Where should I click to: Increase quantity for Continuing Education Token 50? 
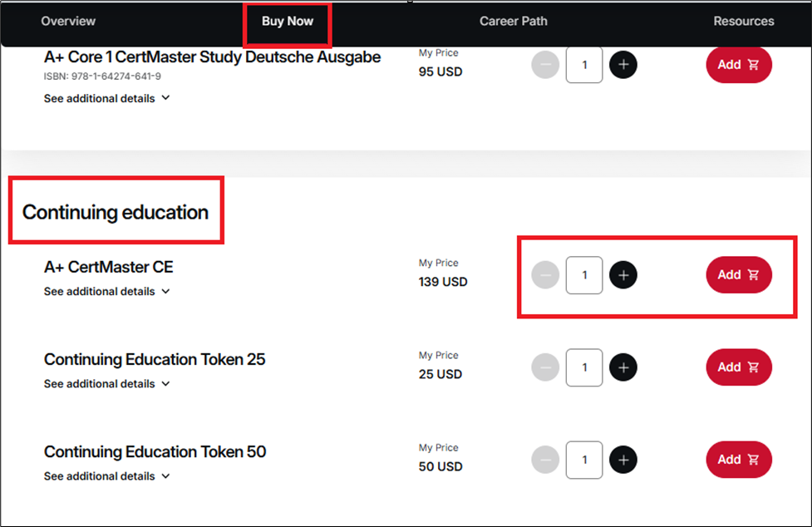point(623,460)
